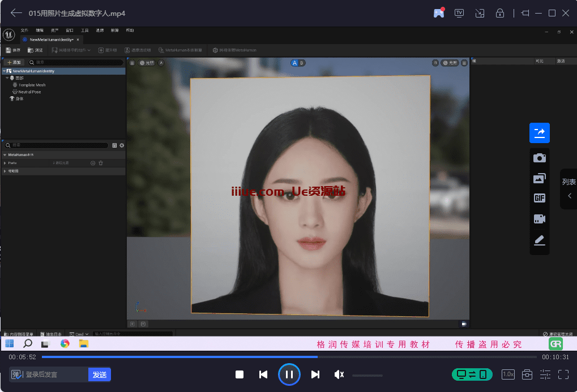Open the 1.0x playback speed menu
This screenshot has height=392, width=577.
[x=508, y=374]
